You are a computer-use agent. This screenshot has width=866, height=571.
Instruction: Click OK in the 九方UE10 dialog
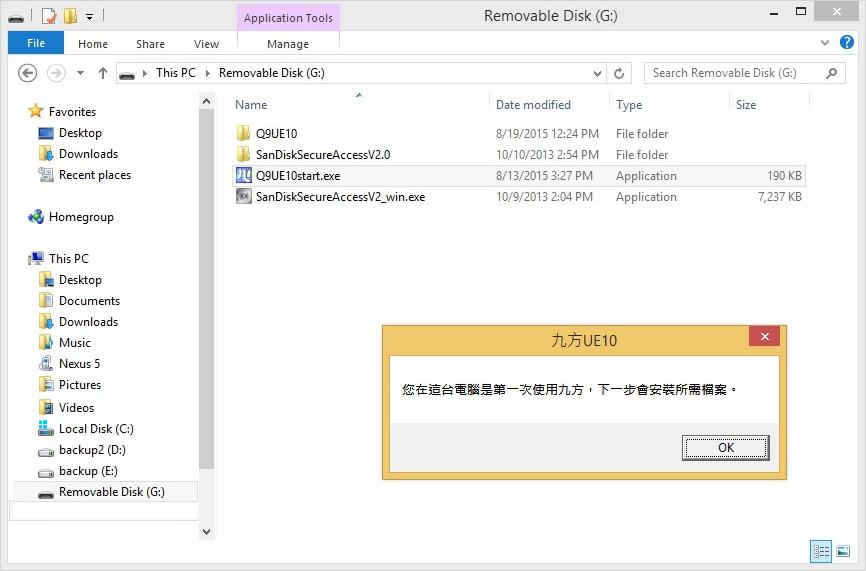point(726,447)
